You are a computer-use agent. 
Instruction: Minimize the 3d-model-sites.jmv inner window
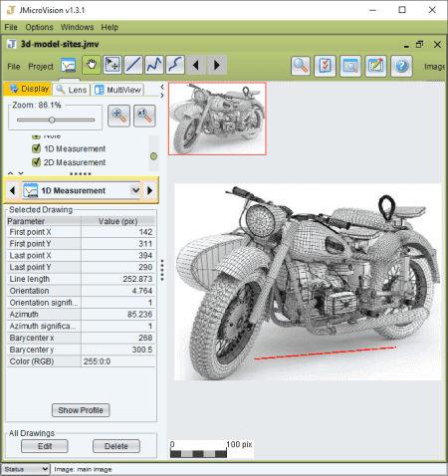(x=406, y=46)
